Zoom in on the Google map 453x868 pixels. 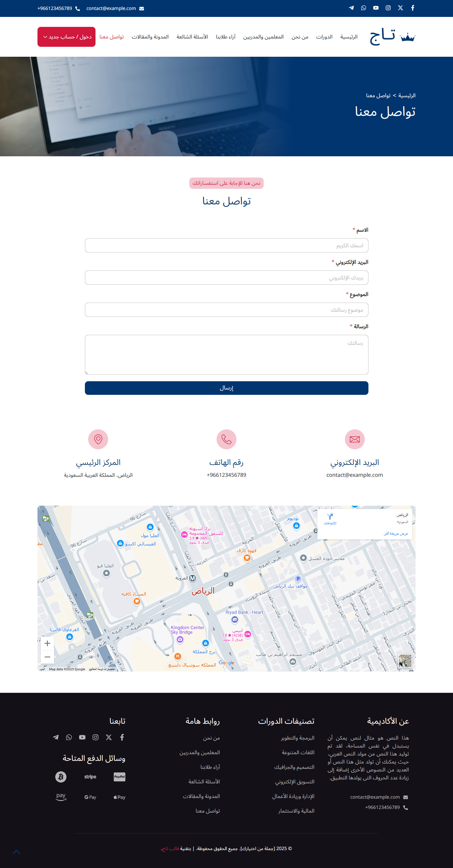[x=47, y=643]
